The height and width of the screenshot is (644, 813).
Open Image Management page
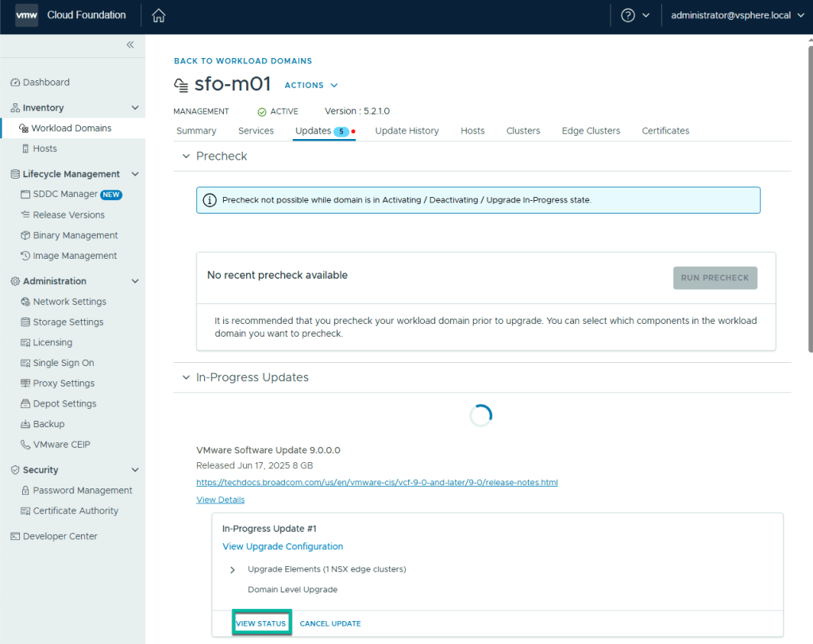75,256
